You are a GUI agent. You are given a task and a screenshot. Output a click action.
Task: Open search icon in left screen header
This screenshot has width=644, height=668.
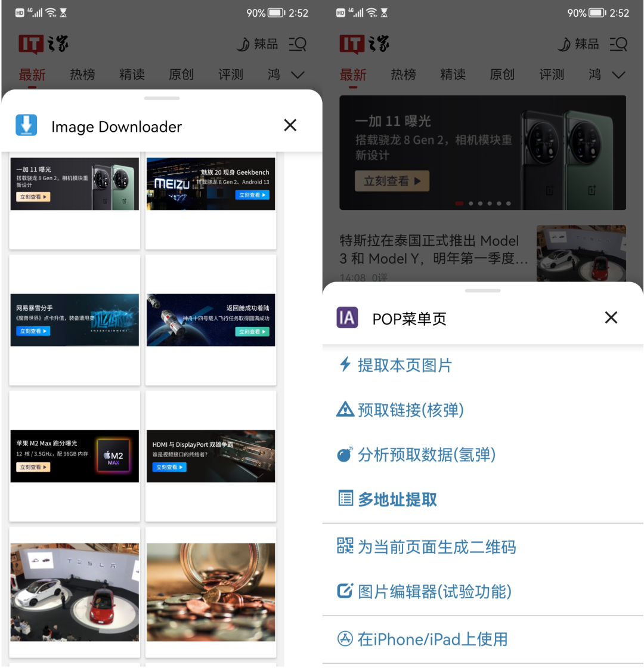(x=298, y=44)
